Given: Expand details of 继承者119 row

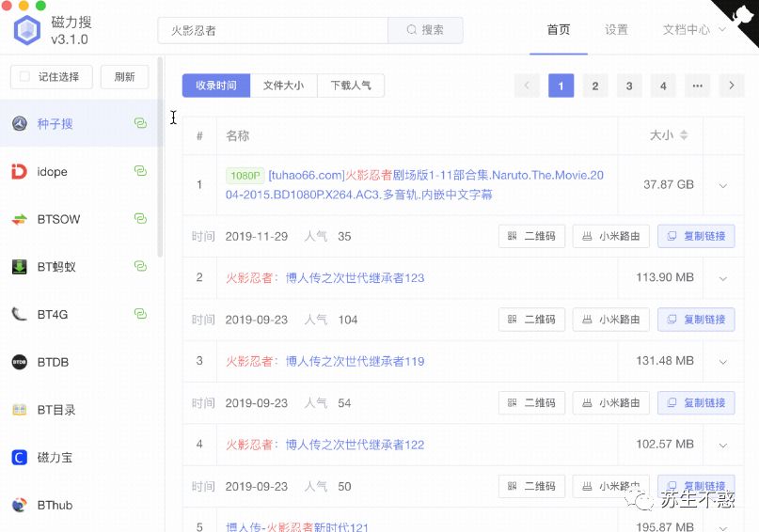Looking at the screenshot, I should pos(723,362).
